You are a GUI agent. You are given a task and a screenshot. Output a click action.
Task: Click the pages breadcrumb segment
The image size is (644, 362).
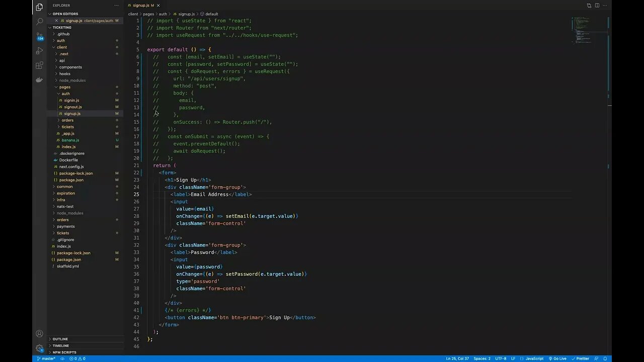[x=148, y=14]
